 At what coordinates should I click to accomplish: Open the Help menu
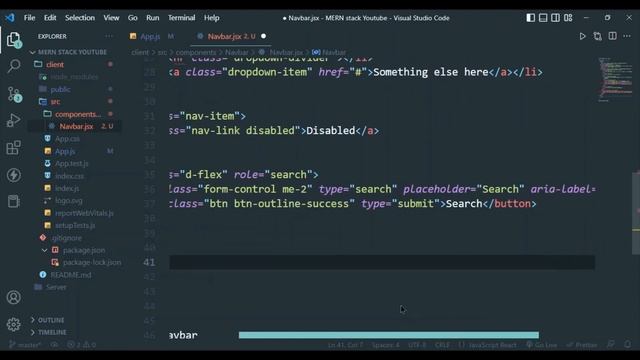click(x=211, y=18)
